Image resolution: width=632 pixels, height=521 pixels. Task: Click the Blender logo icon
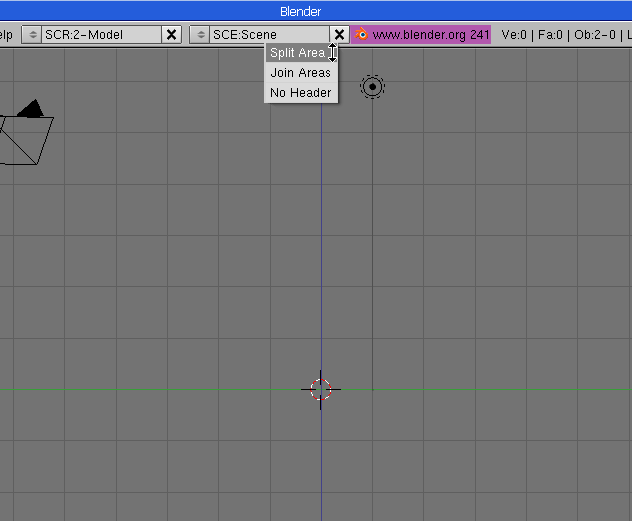coord(361,35)
